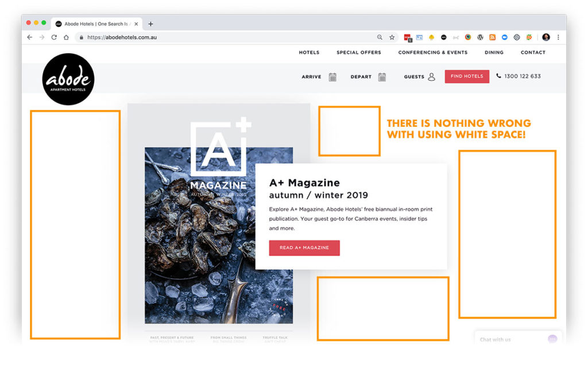Open the Special Offers menu

(x=358, y=52)
